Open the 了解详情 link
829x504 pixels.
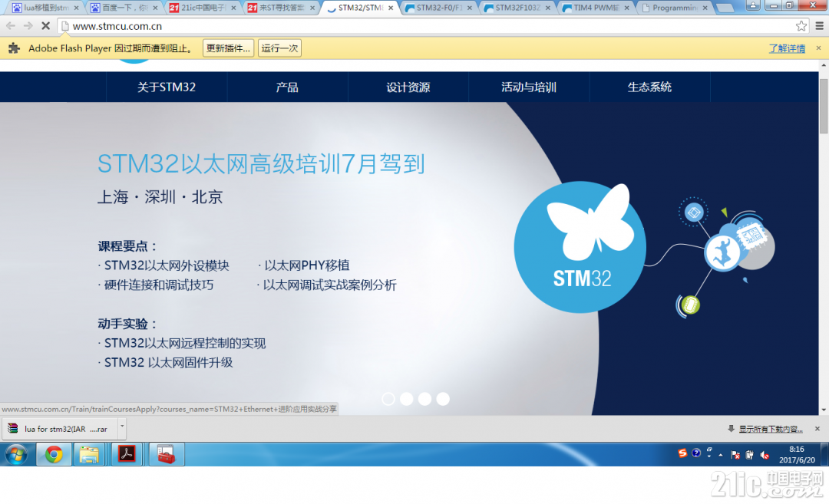pyautogui.click(x=787, y=48)
